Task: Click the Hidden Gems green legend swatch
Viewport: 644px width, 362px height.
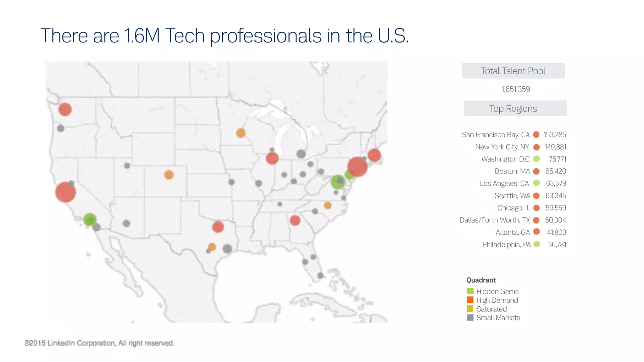Action: pos(470,291)
